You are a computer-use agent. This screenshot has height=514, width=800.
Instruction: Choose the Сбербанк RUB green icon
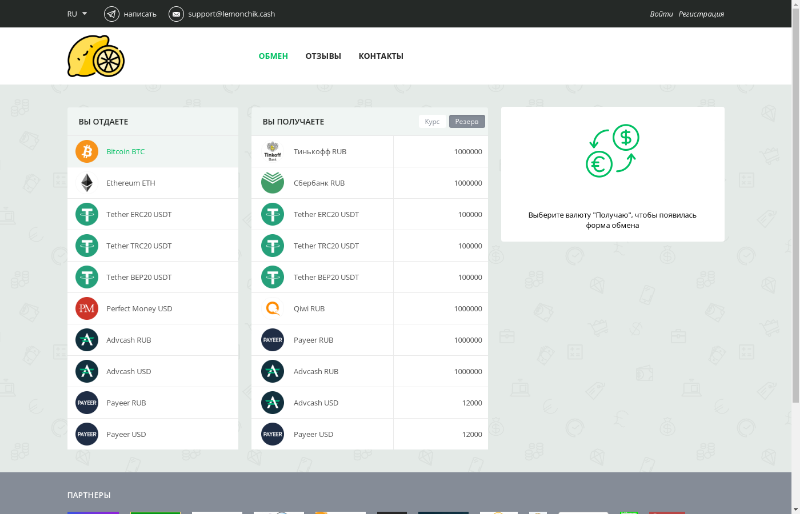tap(272, 183)
